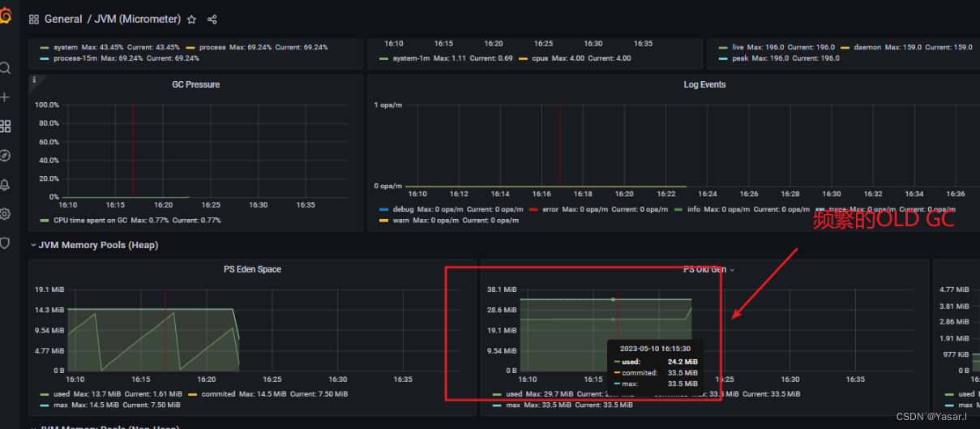The width and height of the screenshot is (980, 429).
Task: Open the Search dashboards magnifier icon
Action: coord(5,68)
